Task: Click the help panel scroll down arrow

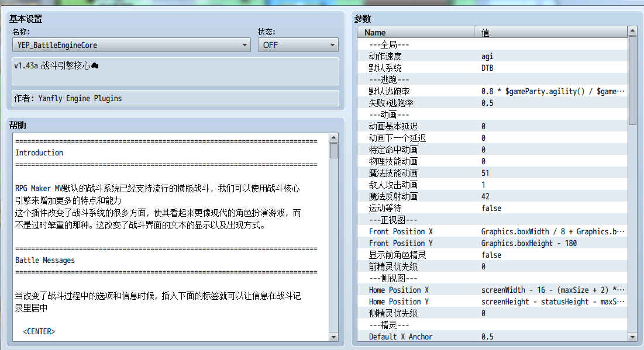Action: tap(333, 337)
